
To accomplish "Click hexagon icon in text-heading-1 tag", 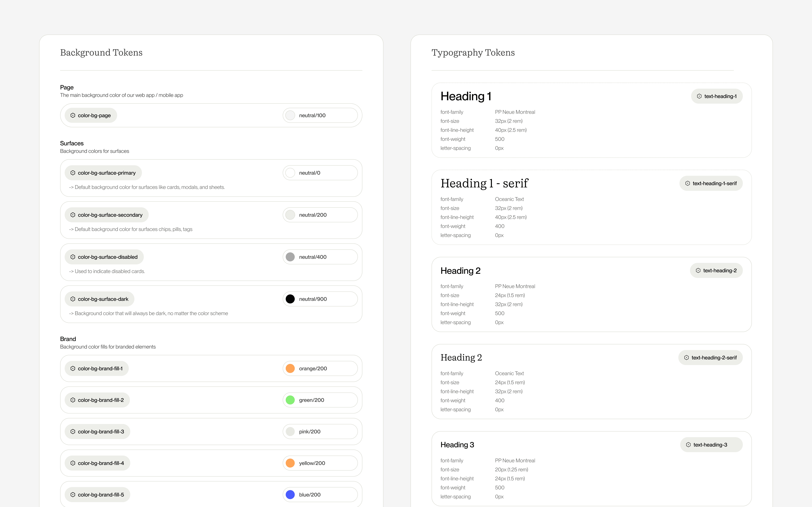I will point(699,96).
